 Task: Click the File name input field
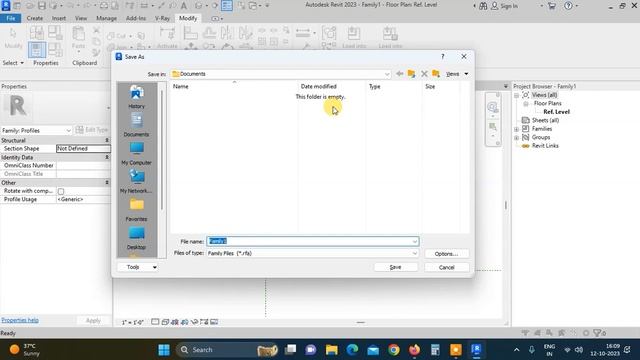coord(313,241)
